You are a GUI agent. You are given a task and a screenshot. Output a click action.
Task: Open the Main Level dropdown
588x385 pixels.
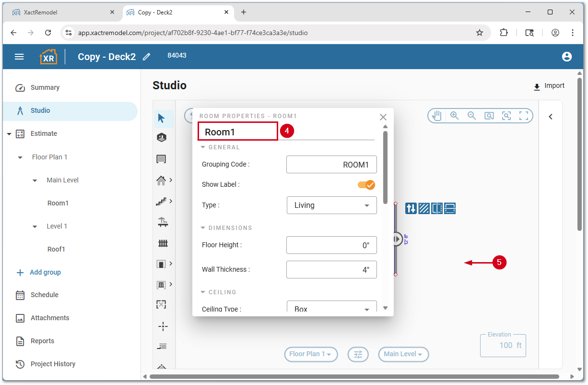click(x=403, y=354)
